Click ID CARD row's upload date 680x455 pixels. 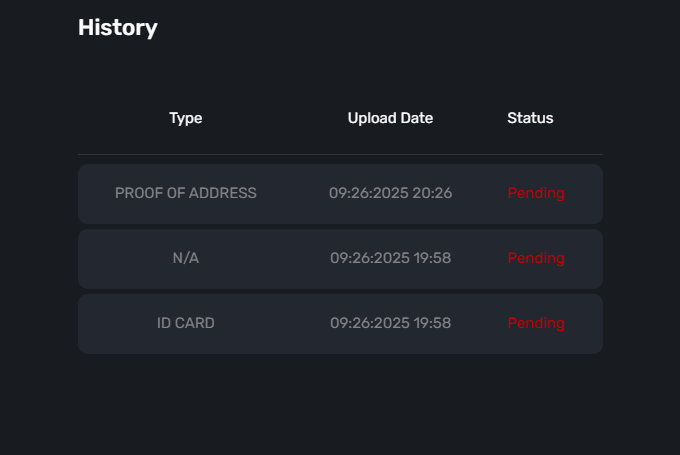(x=390, y=323)
